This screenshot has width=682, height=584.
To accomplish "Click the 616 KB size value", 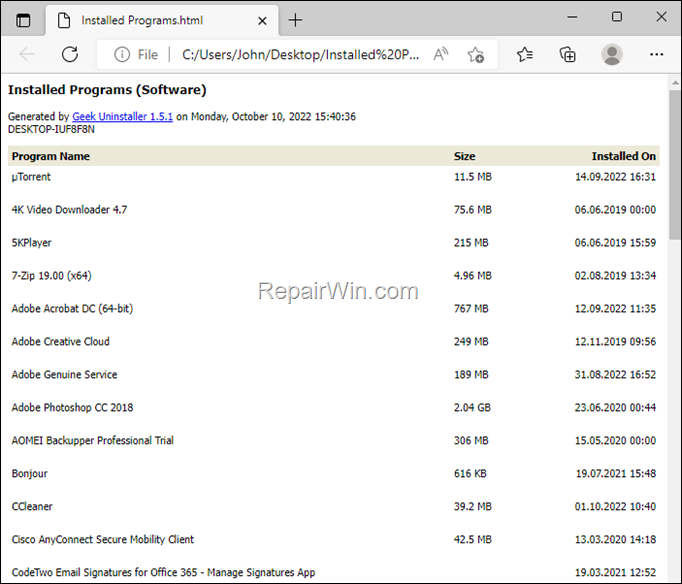I will tap(470, 474).
